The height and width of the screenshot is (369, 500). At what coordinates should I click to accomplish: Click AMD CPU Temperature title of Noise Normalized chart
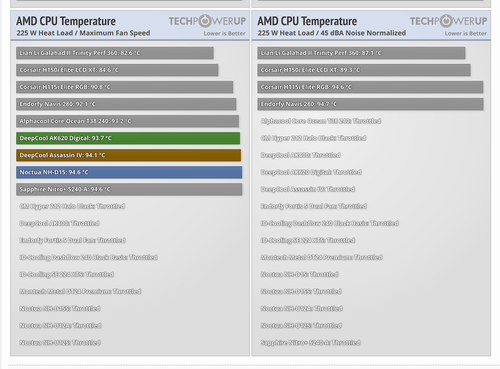click(307, 21)
